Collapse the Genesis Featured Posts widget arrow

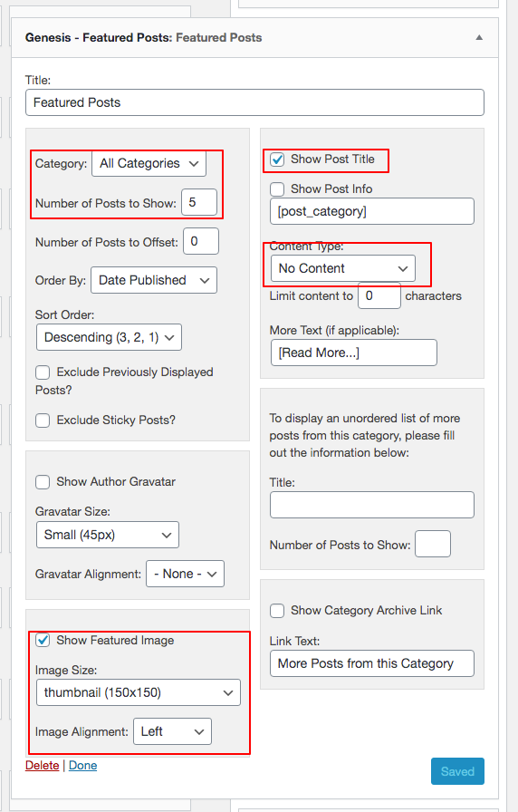pyautogui.click(x=479, y=37)
